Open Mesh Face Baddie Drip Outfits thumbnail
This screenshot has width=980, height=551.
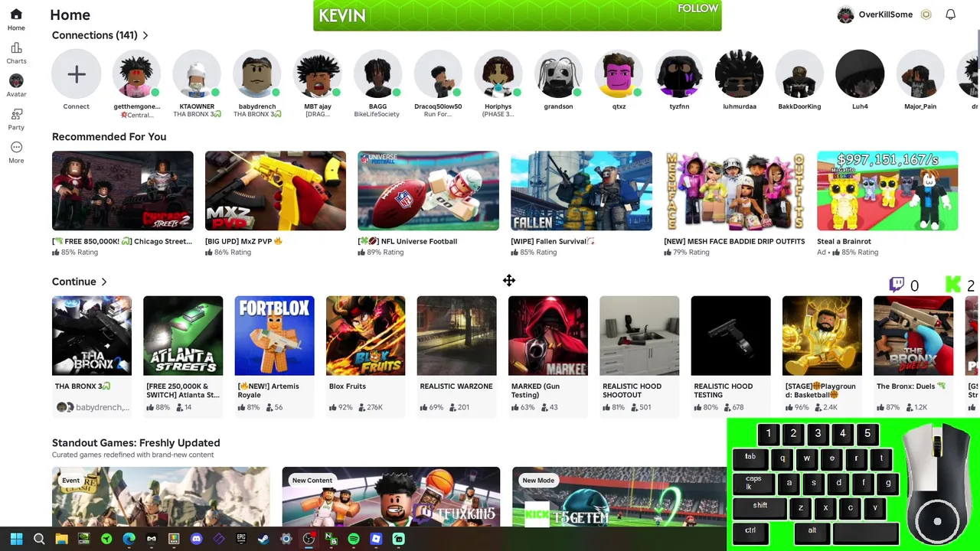click(734, 191)
